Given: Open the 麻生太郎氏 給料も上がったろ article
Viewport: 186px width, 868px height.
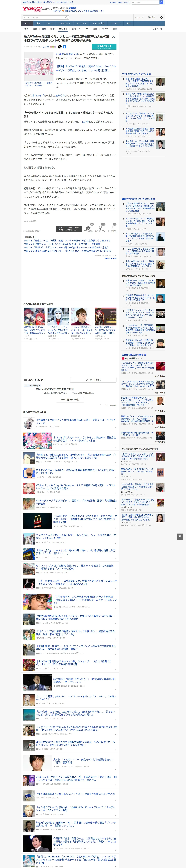Looking at the screenshot, I should point(84,680).
